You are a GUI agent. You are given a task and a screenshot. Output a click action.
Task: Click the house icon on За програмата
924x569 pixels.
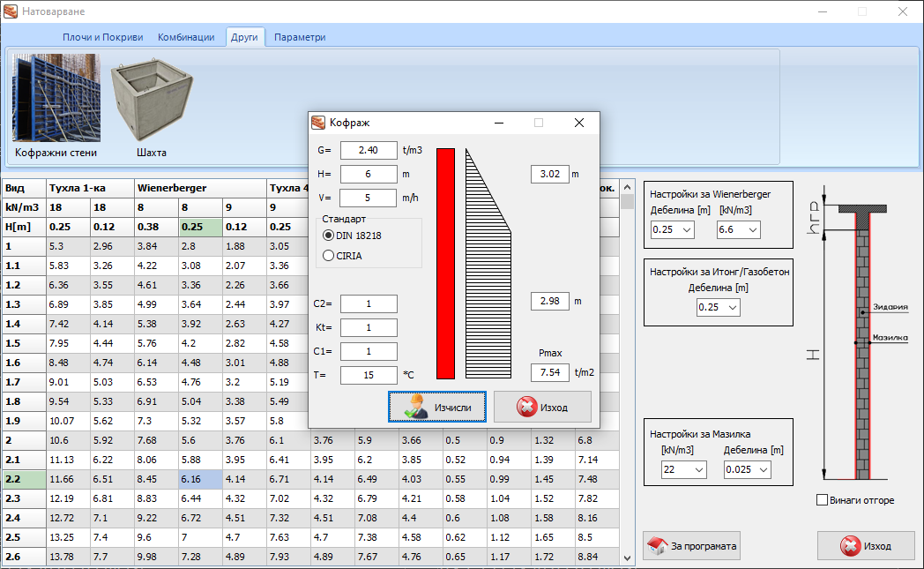click(x=657, y=546)
